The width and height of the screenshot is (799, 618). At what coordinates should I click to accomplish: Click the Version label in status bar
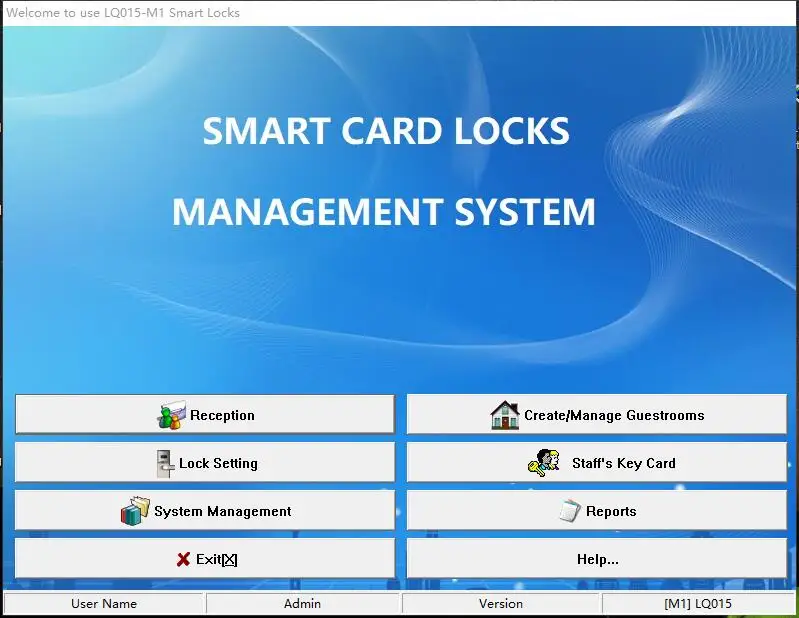[x=500, y=603]
